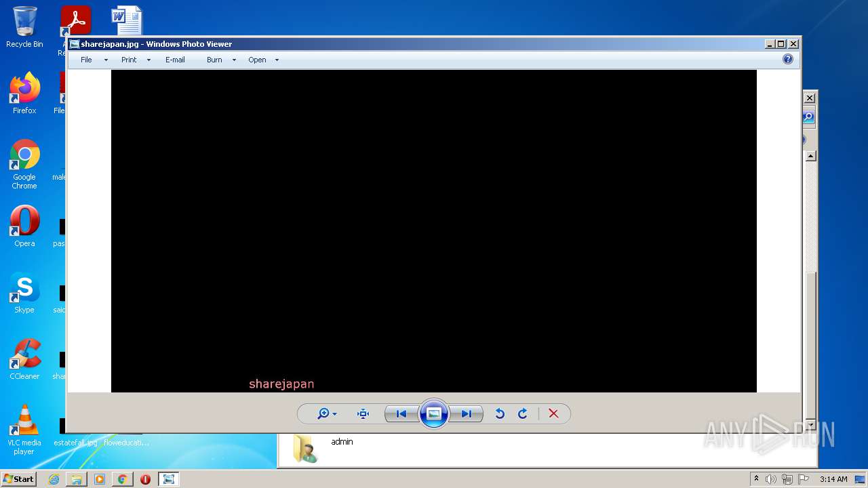Start the slide show
The height and width of the screenshot is (488, 868).
point(434,413)
